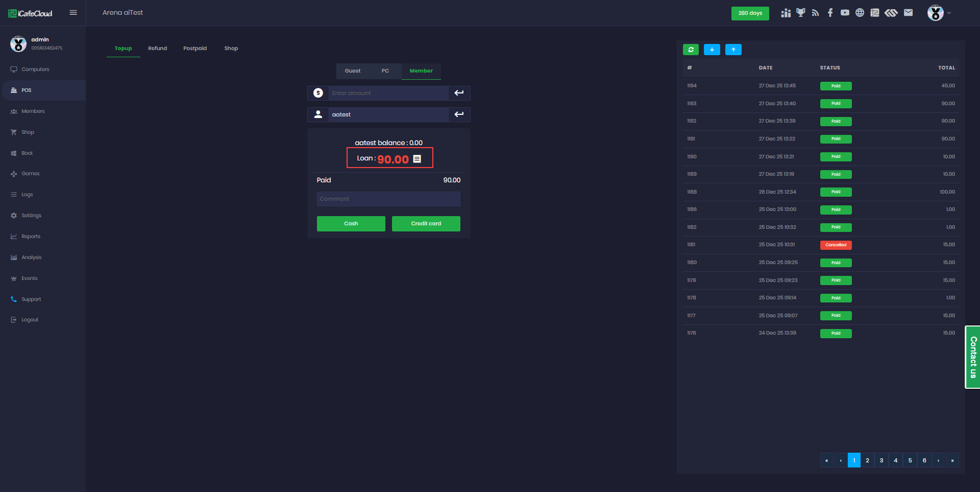980x492 pixels.
Task: Click the return arrow next to aatest
Action: click(459, 114)
